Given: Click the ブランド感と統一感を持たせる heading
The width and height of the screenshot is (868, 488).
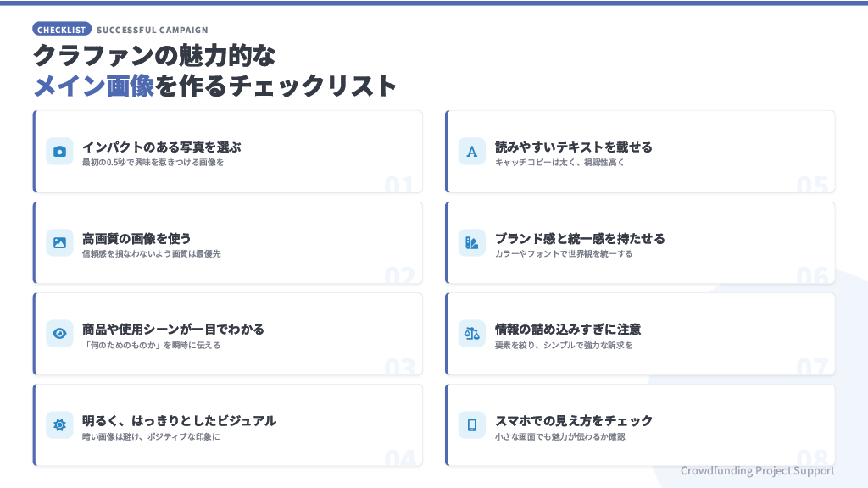Looking at the screenshot, I should [580, 238].
